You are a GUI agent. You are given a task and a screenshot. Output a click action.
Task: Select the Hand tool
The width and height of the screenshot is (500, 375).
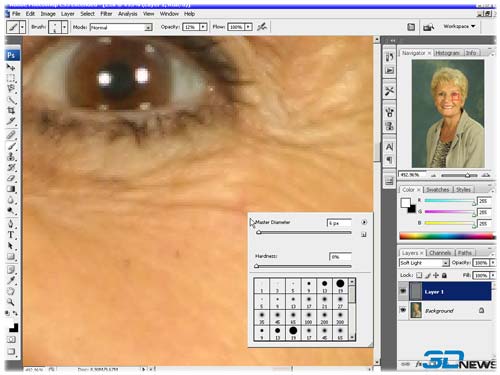11,291
